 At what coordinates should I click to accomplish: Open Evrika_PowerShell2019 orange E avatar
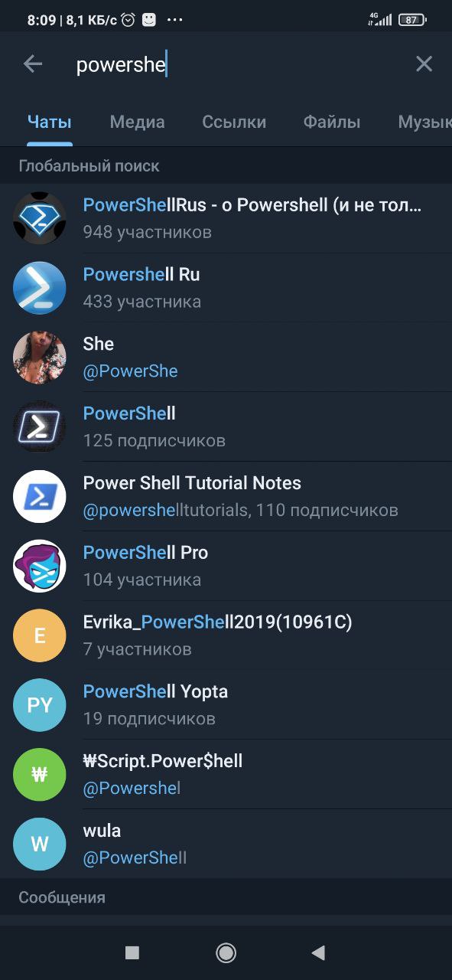tap(40, 635)
